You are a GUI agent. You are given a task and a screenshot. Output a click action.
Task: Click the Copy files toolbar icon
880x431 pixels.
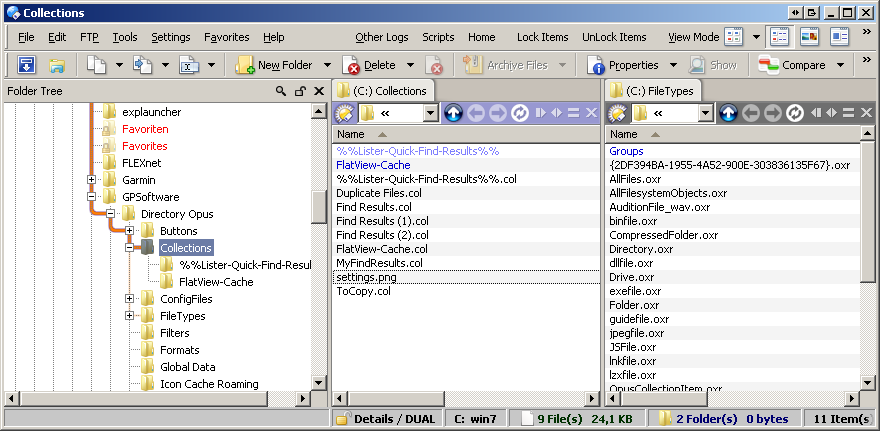point(96,65)
